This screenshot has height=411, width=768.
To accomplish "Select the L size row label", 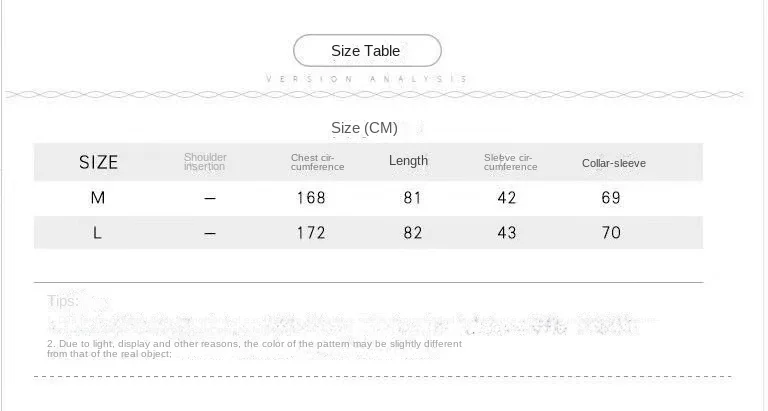I will pos(97,233).
